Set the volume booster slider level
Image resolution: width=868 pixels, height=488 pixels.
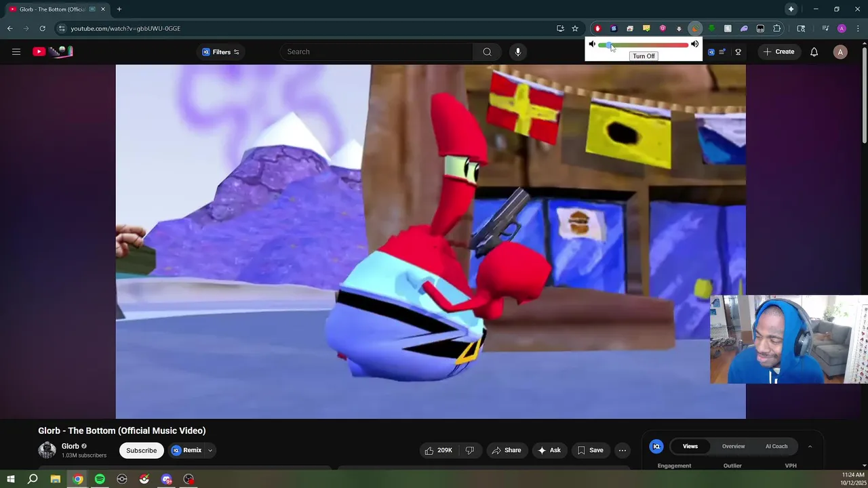pyautogui.click(x=643, y=45)
